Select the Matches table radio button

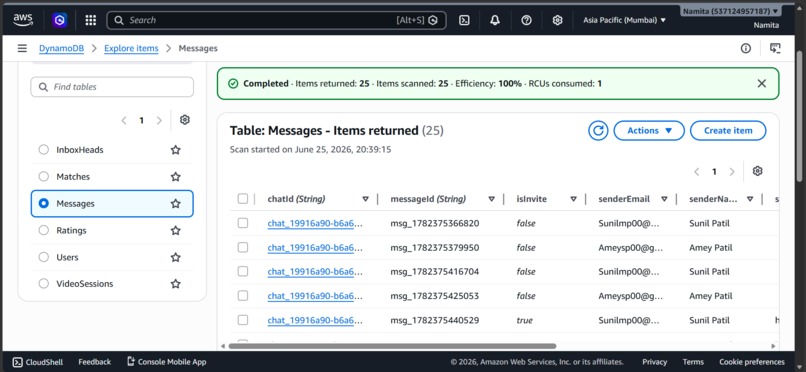click(44, 177)
